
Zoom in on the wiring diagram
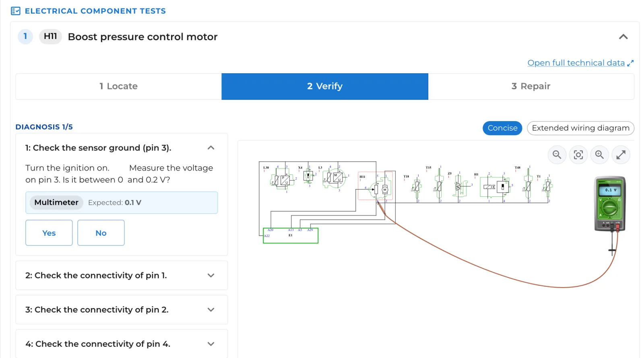coord(600,155)
